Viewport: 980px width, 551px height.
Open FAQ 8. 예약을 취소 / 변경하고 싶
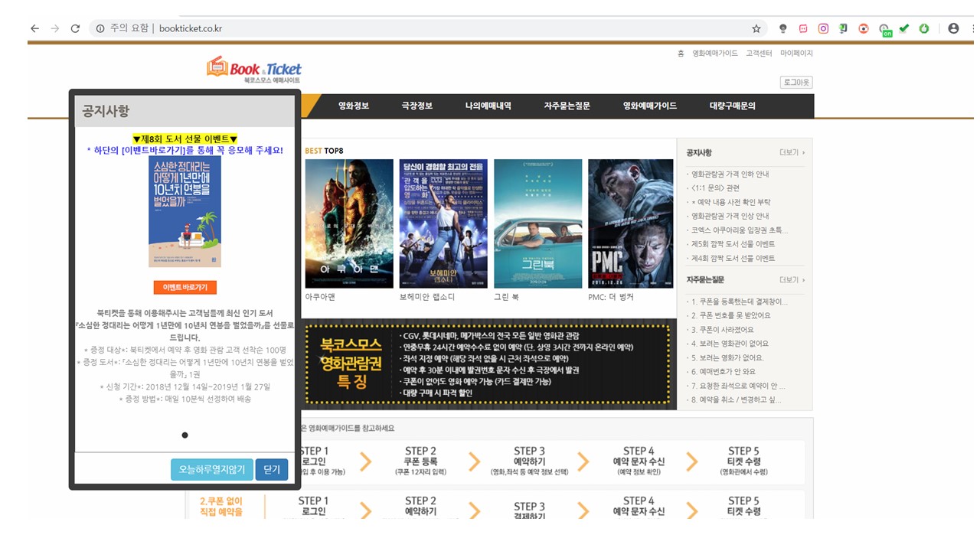click(x=737, y=399)
